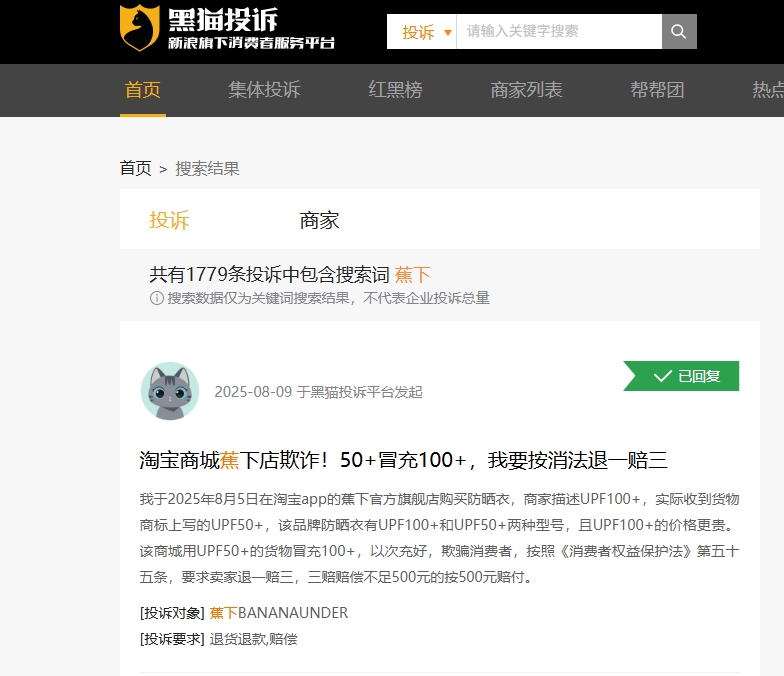Open the 首页 navigation tab
The width and height of the screenshot is (784, 676).
(x=142, y=90)
